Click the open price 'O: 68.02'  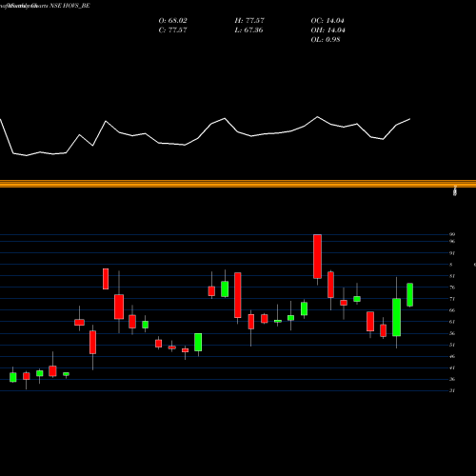point(172,21)
